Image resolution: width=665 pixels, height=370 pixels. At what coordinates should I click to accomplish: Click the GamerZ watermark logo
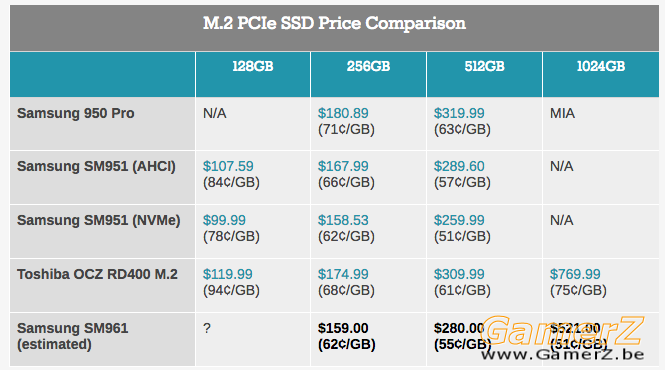(x=562, y=338)
